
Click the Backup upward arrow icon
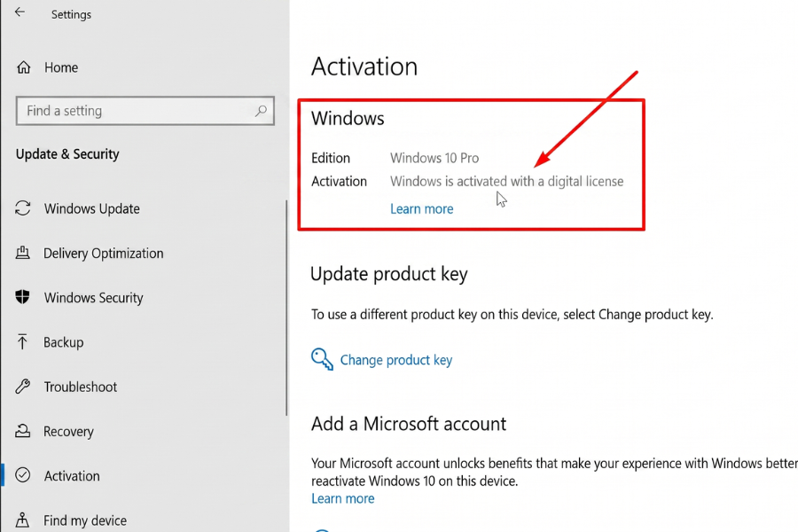click(22, 341)
